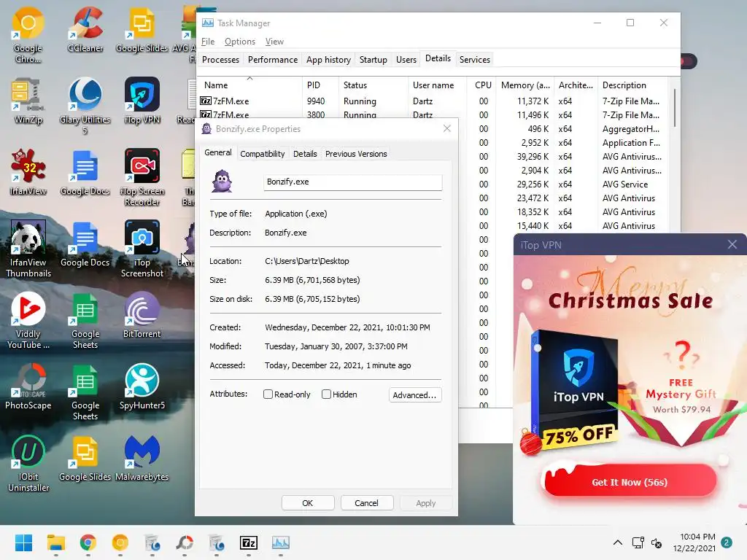Launch iTop Screenshot from desktop
The width and height of the screenshot is (747, 560).
coord(142,249)
